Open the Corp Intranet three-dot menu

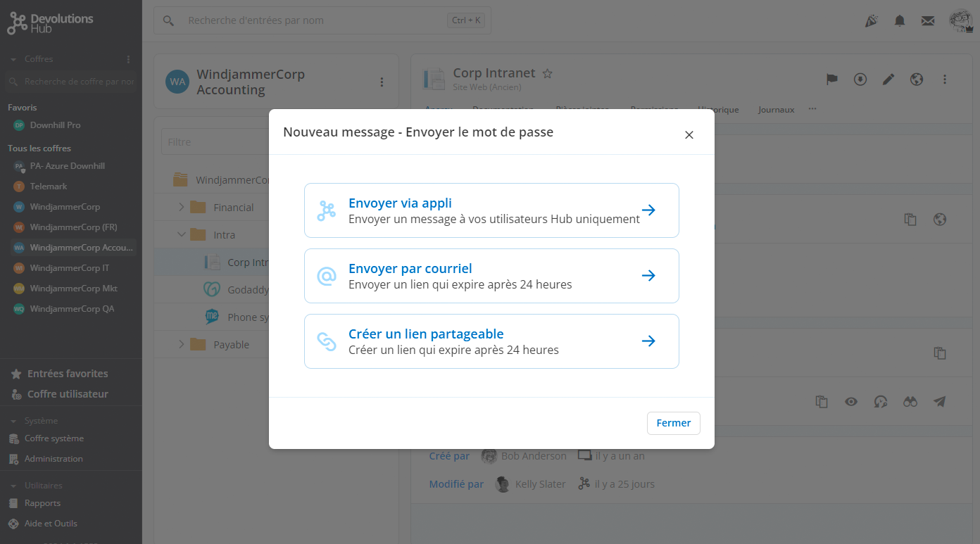[945, 80]
